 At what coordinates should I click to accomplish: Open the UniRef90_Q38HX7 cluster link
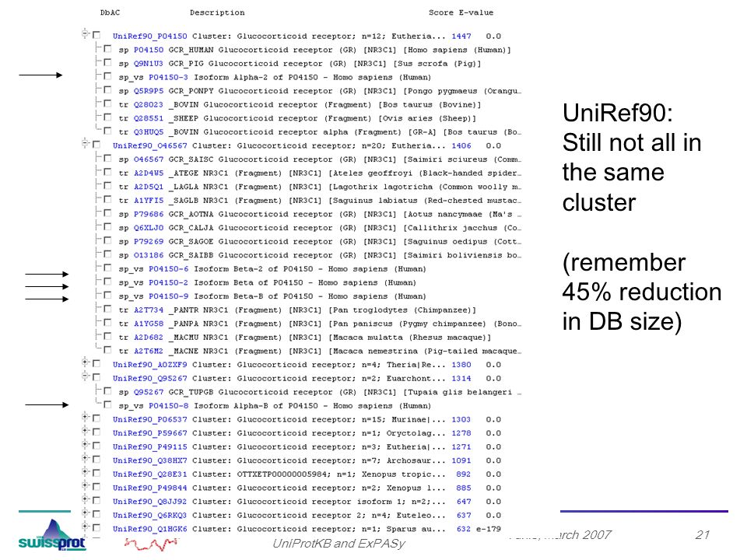pos(149,460)
